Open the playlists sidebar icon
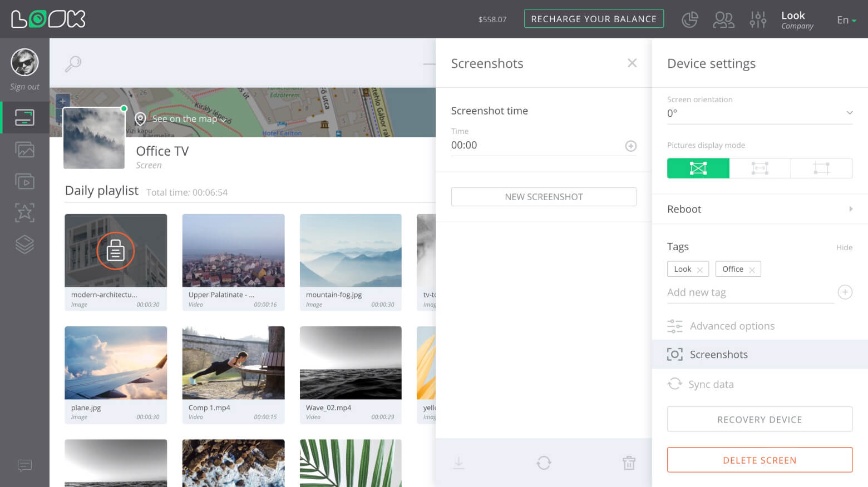The height and width of the screenshot is (487, 868). click(24, 181)
